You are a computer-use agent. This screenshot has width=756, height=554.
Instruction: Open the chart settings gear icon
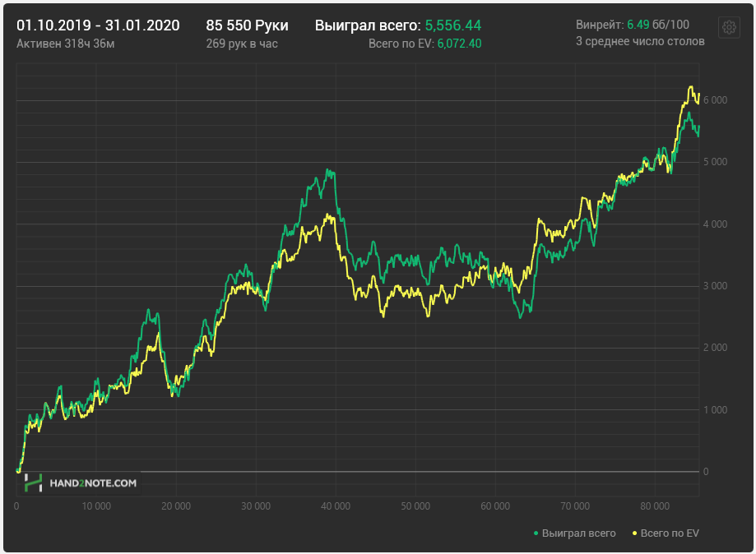729,27
